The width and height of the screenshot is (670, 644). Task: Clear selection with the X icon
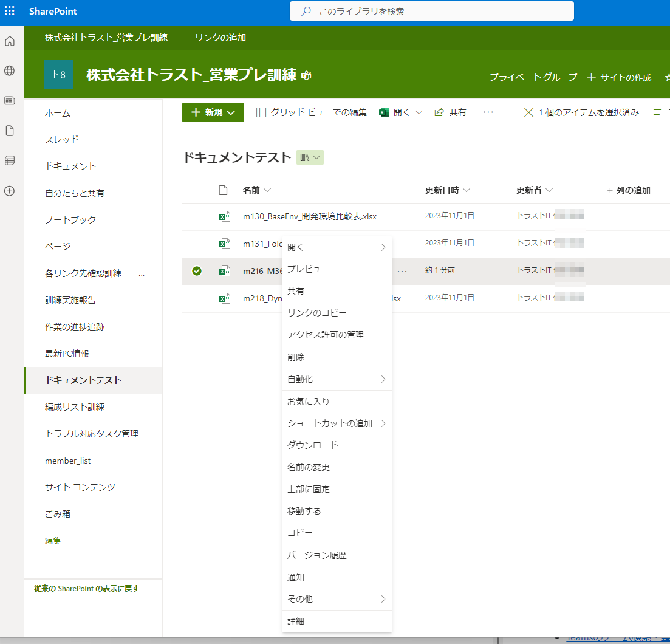tap(528, 112)
